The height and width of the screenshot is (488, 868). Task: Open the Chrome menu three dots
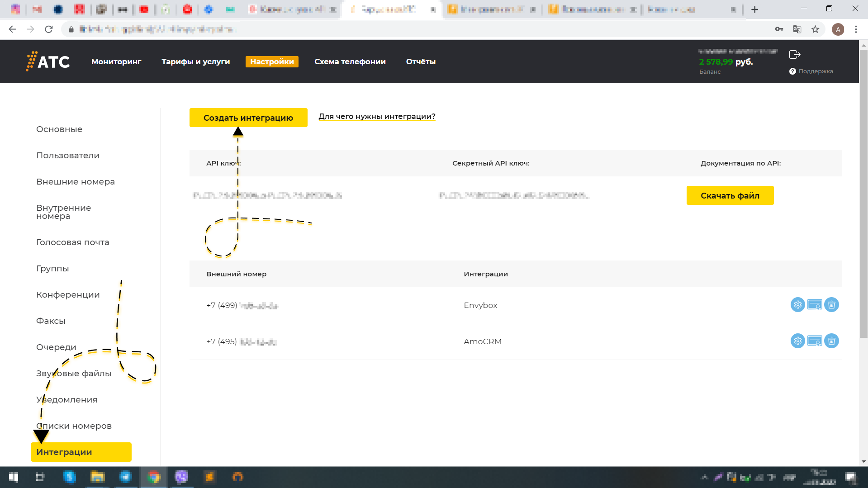pos(856,29)
